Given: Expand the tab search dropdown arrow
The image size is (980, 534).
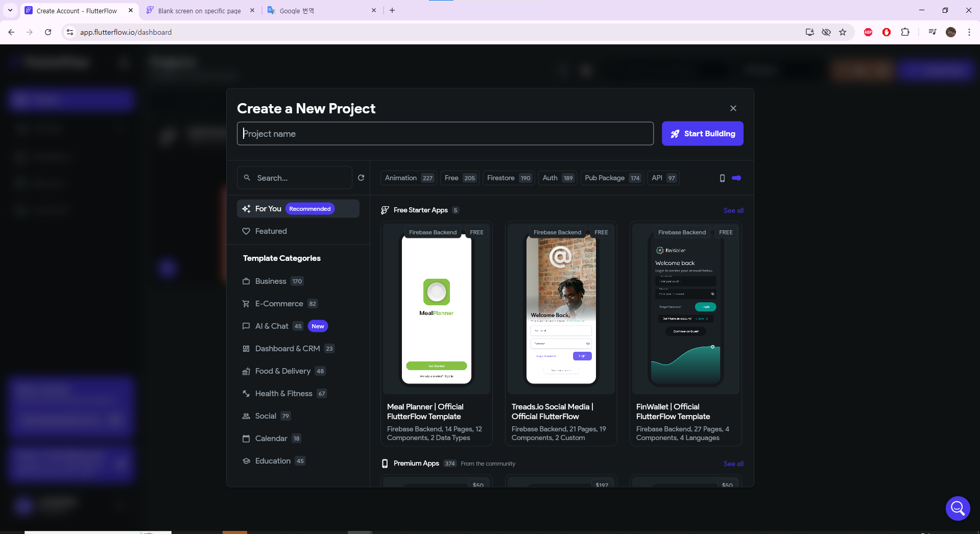Looking at the screenshot, I should pos(10,10).
